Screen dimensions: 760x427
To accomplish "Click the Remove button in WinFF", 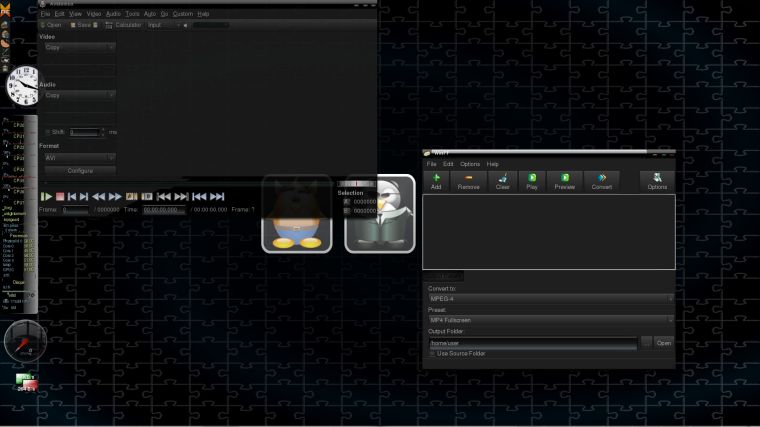I will click(468, 181).
